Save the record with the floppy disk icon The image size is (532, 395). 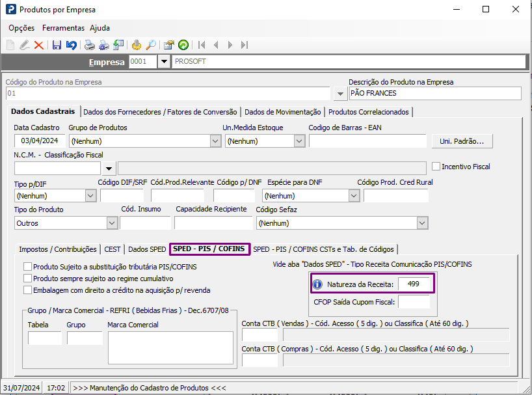coord(57,45)
